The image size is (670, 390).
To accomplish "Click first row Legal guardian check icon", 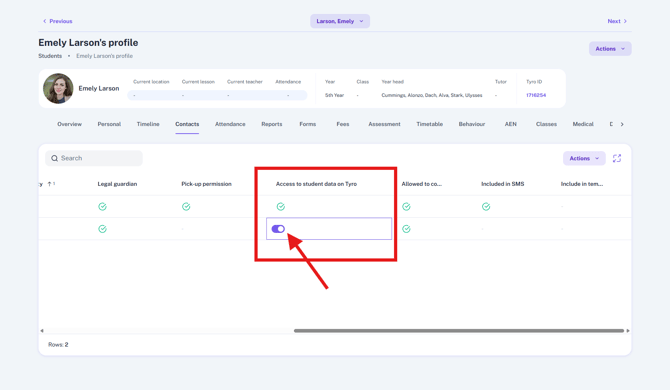I will 103,207.
